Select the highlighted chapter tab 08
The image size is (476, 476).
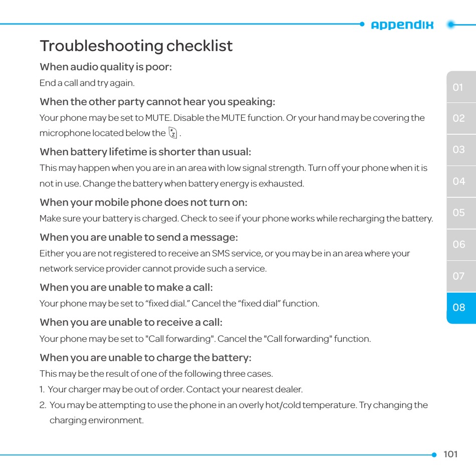(x=458, y=307)
